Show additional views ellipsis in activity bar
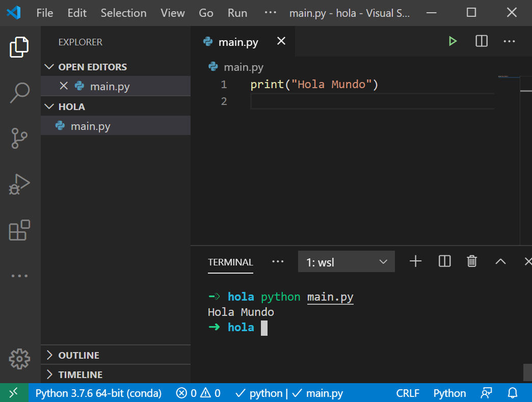This screenshot has height=402, width=532. [x=19, y=276]
